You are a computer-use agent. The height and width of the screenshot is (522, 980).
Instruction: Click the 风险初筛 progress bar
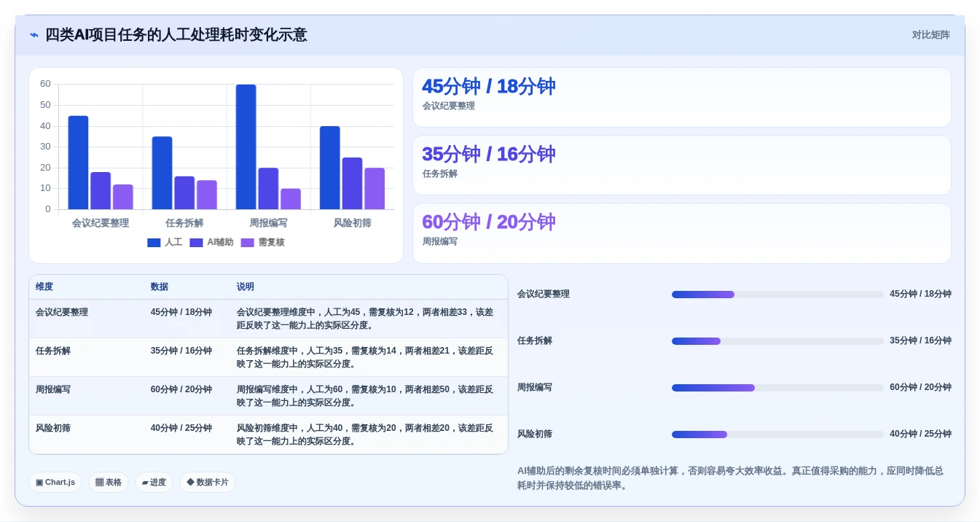coord(777,435)
